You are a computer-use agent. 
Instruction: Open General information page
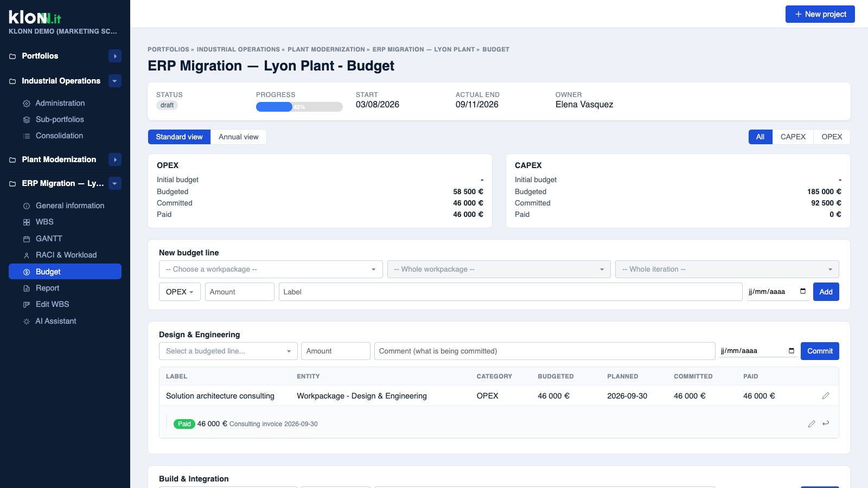click(65, 206)
